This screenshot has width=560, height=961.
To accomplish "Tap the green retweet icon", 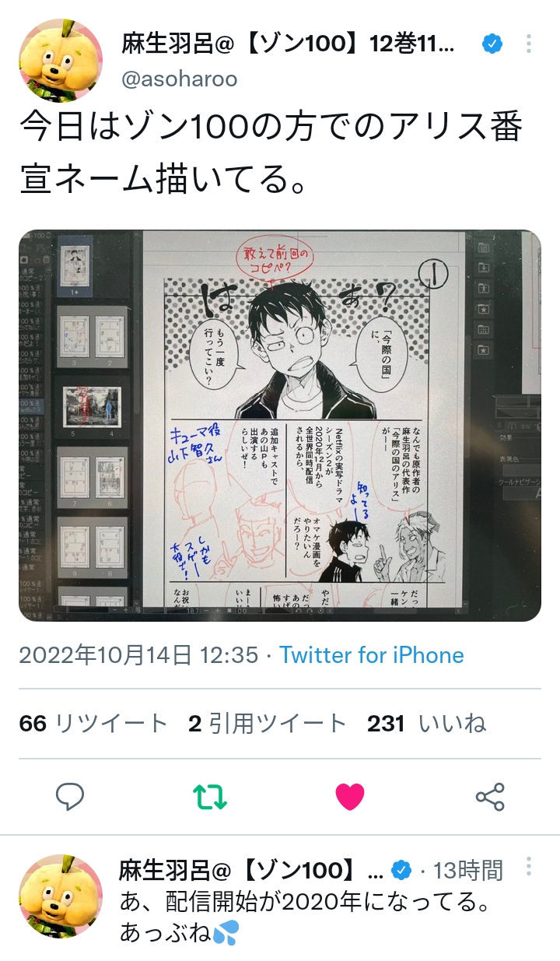I will coord(210,796).
